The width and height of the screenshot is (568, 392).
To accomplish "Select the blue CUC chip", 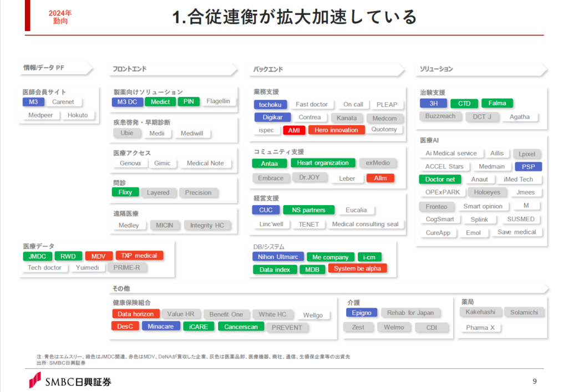I will coord(266,210).
